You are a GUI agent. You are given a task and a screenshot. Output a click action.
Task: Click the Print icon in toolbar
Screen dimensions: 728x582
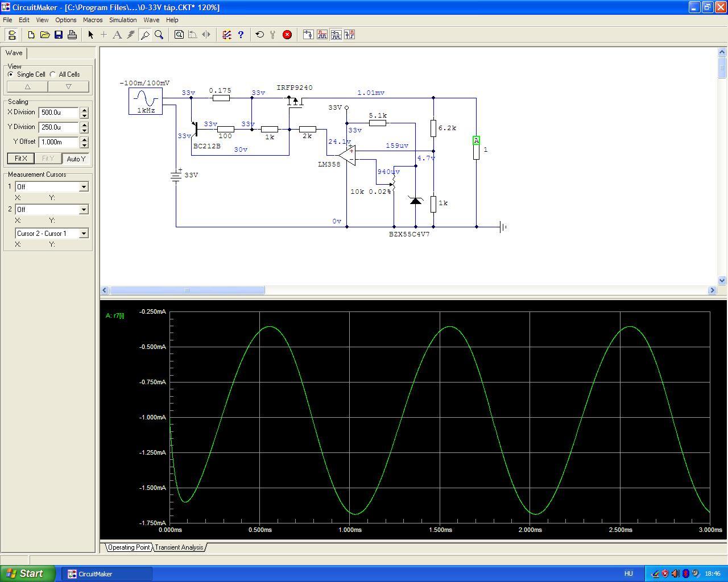pyautogui.click(x=72, y=35)
